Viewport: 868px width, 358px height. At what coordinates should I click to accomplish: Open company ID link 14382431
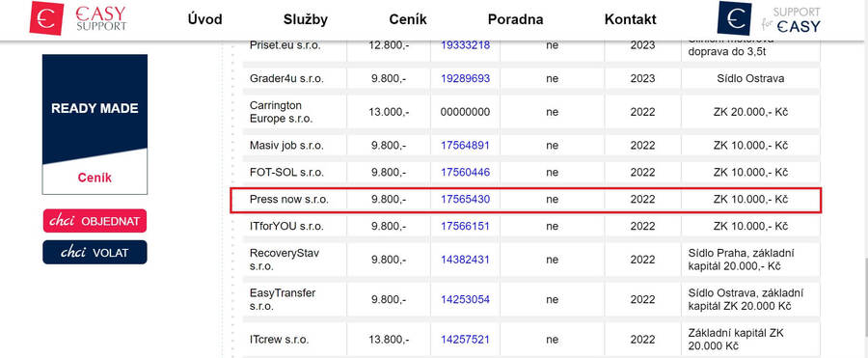pos(465,260)
